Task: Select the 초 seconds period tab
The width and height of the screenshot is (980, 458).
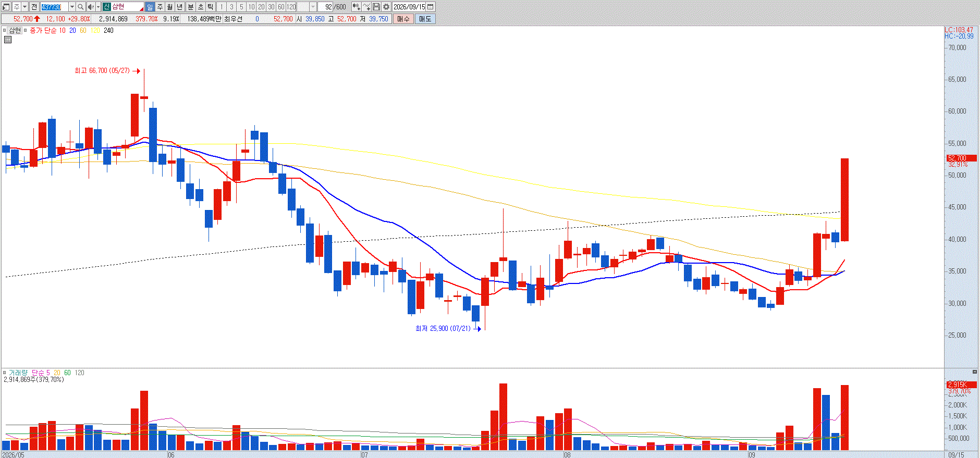Action: coord(200,7)
